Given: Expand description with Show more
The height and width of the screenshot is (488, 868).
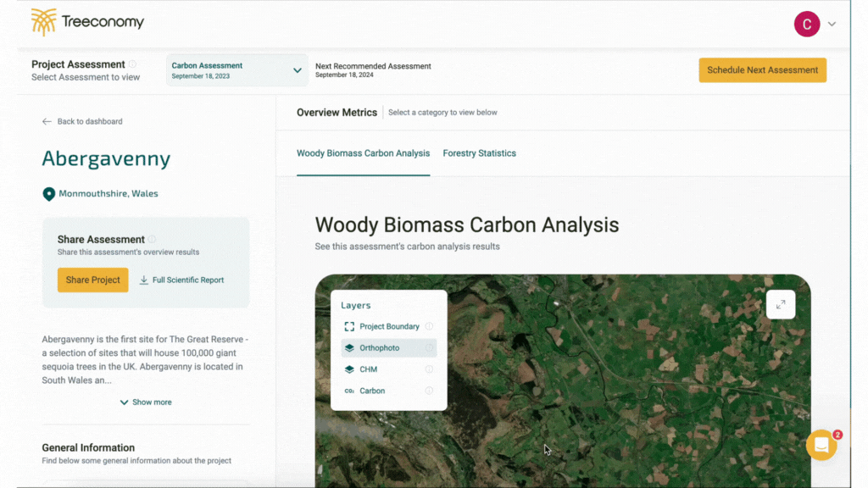Looking at the screenshot, I should 146,402.
